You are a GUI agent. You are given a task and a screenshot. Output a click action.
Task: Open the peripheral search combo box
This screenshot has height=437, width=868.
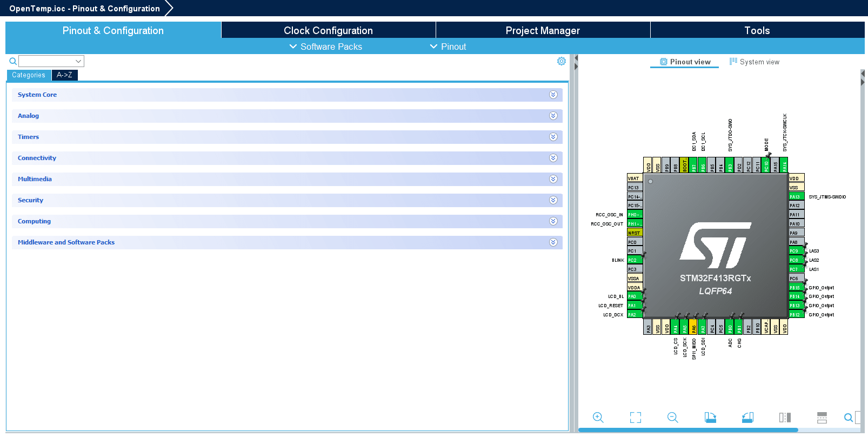pyautogui.click(x=51, y=61)
